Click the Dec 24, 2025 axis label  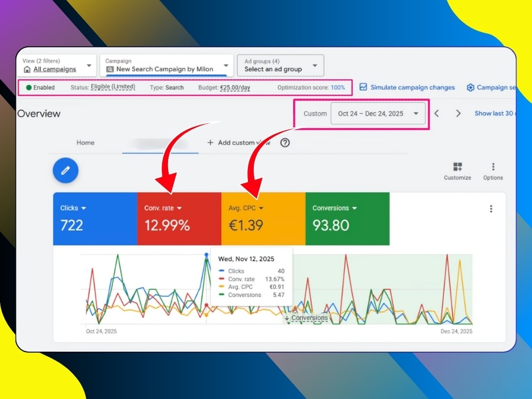(x=456, y=331)
